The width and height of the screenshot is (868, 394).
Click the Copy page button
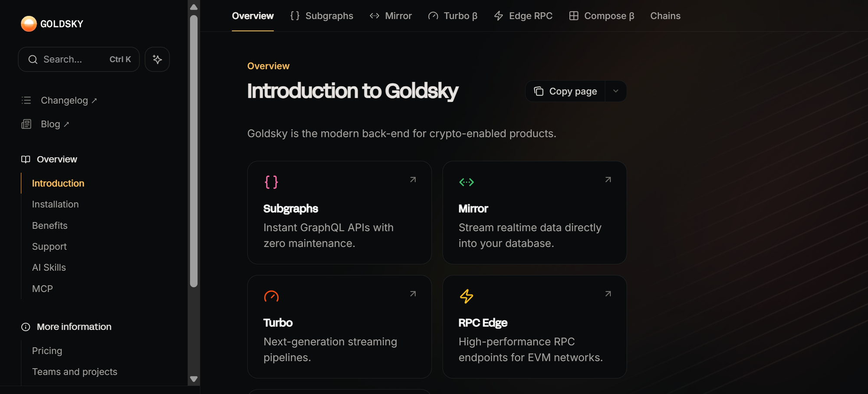pyautogui.click(x=565, y=91)
